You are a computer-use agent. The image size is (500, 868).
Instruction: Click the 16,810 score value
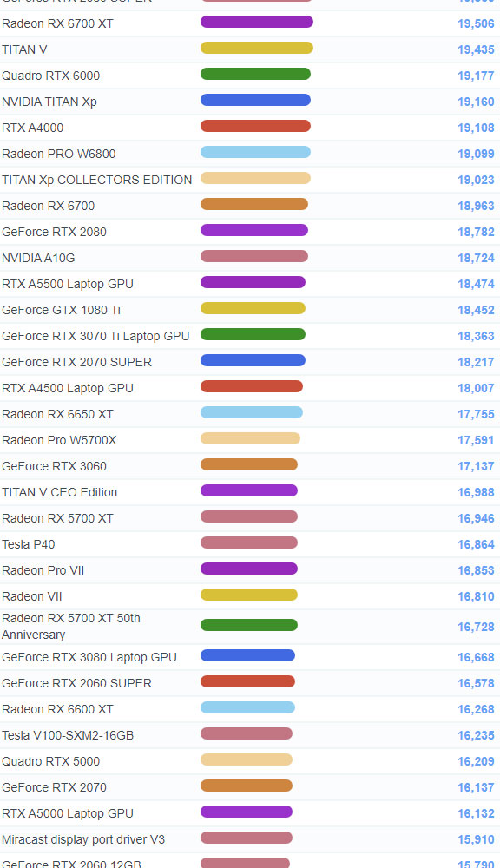click(476, 596)
